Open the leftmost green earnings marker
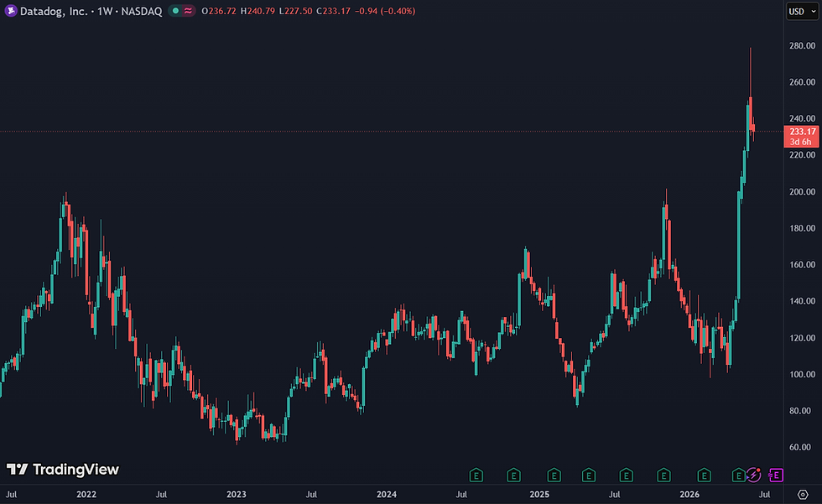Screen dimensions: 822x504 [x=476, y=475]
